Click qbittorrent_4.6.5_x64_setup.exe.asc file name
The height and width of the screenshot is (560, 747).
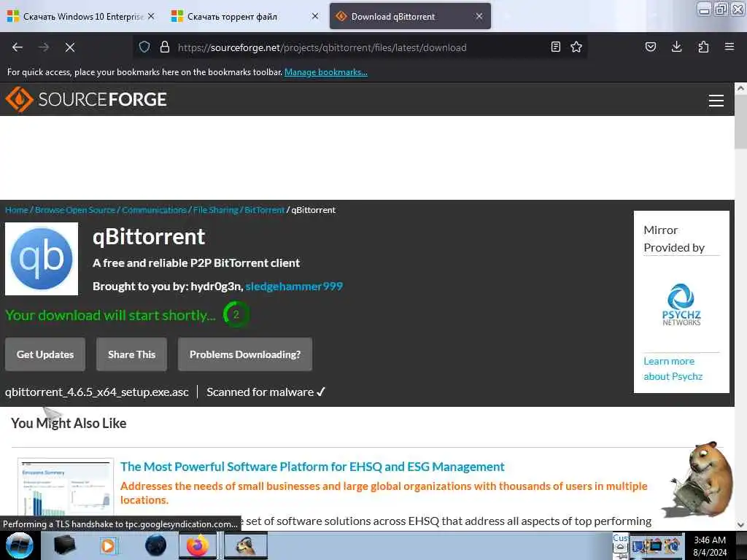pos(97,392)
